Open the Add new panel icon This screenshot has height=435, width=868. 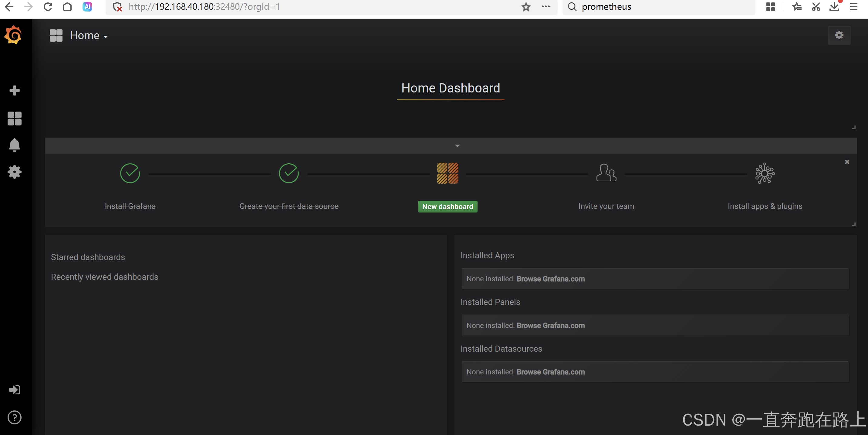point(15,90)
